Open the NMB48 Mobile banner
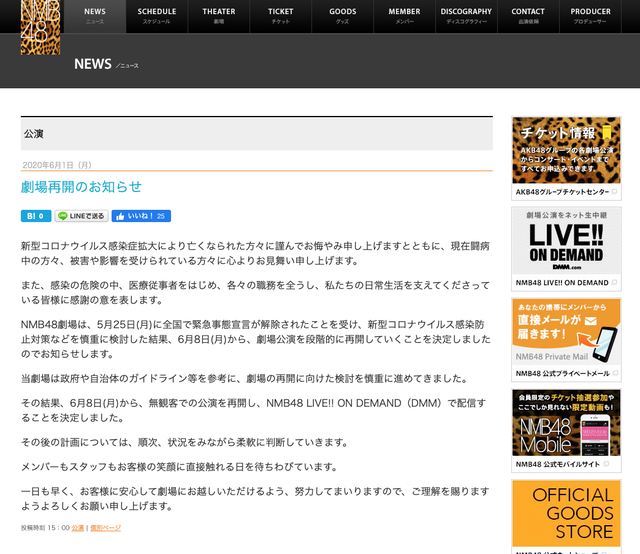 point(567,423)
